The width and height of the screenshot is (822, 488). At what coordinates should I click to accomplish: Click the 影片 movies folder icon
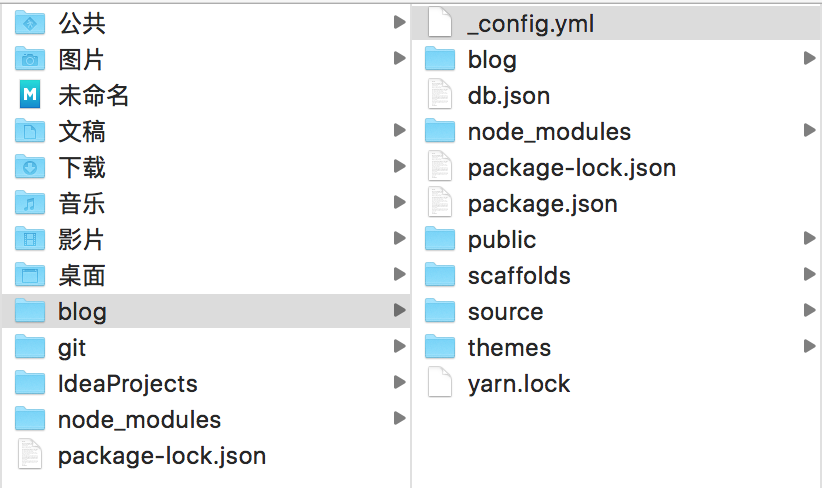(x=31, y=239)
